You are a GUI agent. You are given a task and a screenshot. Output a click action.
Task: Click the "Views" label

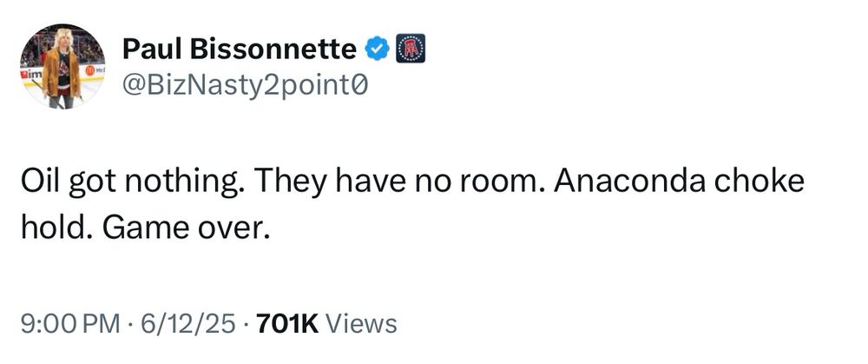[361, 324]
